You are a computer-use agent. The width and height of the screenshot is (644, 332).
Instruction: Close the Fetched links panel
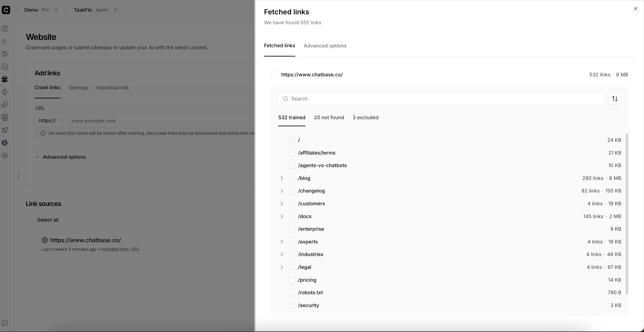[636, 9]
